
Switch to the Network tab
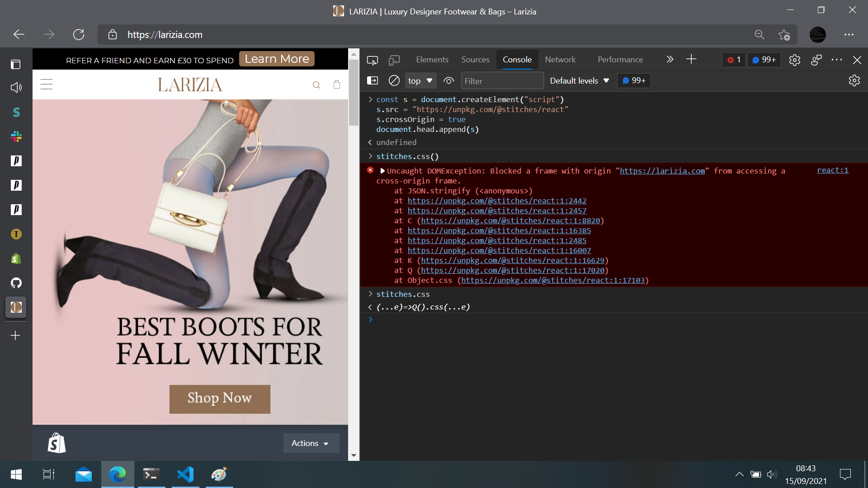[x=560, y=59]
